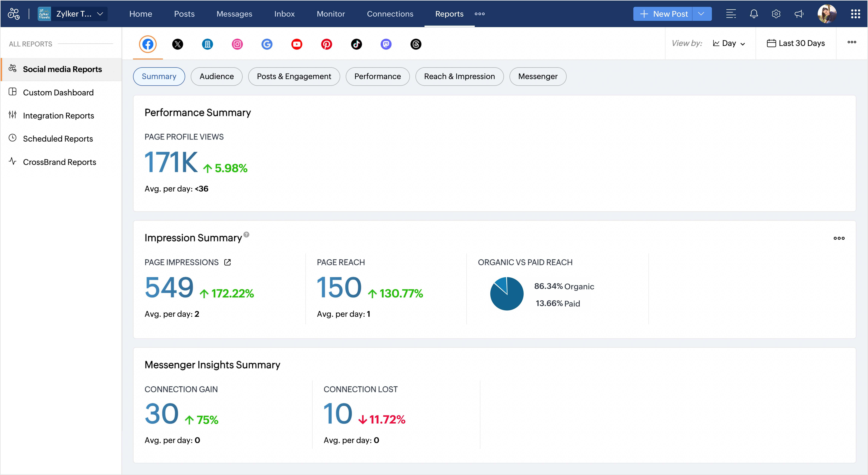The height and width of the screenshot is (475, 868).
Task: Select the Pinterest channel icon
Action: [326, 44]
